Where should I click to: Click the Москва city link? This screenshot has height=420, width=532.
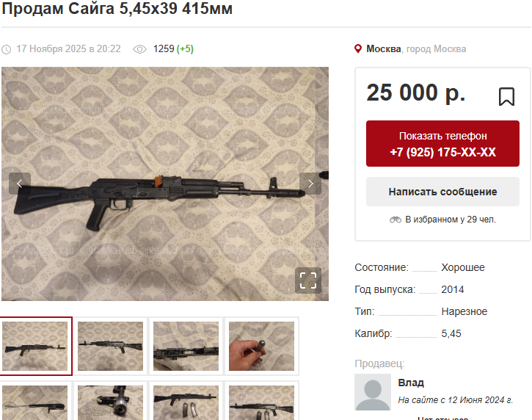click(383, 49)
